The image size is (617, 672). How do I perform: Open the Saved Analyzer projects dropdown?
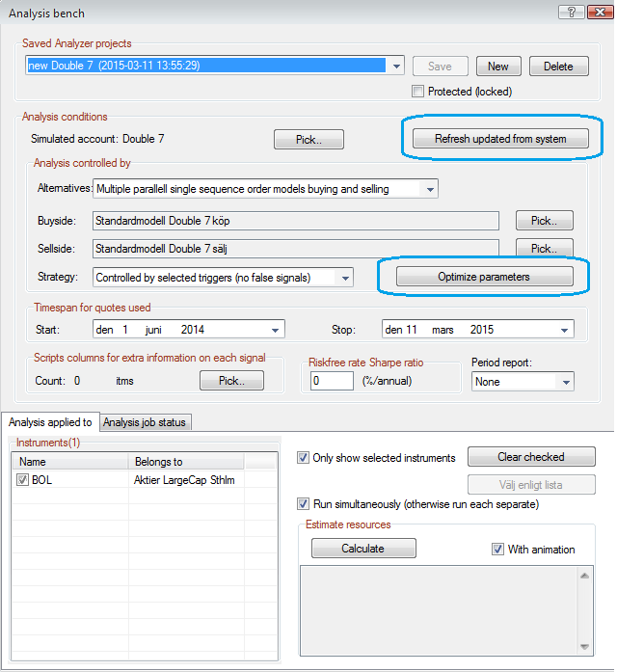[396, 66]
